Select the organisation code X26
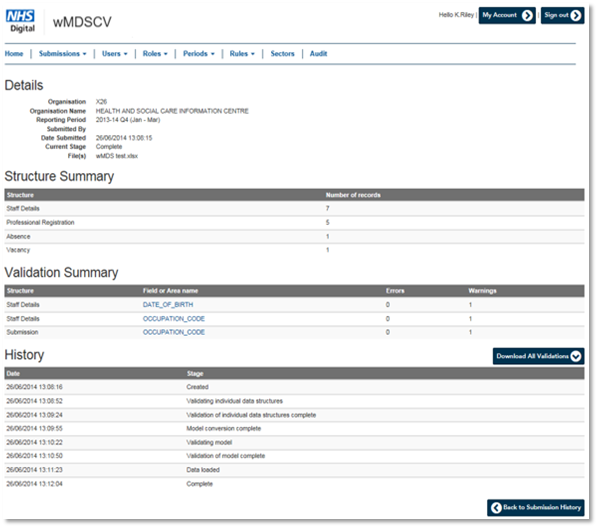This screenshot has width=598, height=528. [x=101, y=102]
